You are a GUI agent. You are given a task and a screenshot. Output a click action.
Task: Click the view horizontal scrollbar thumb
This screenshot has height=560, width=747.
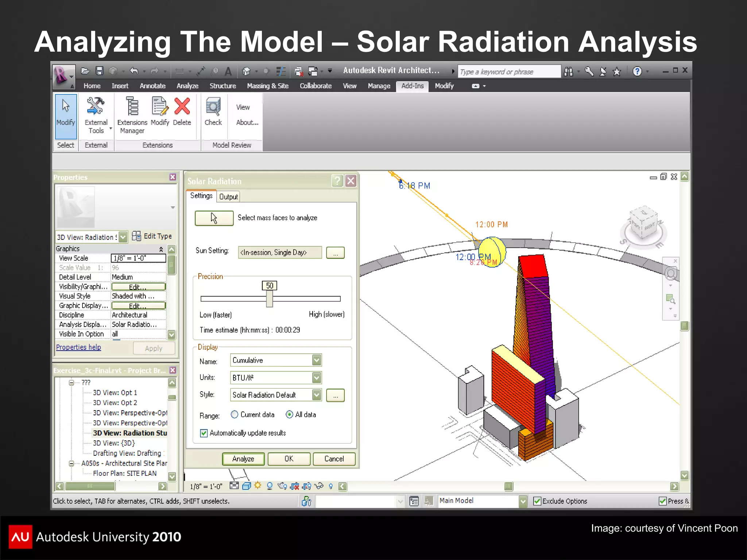(508, 486)
